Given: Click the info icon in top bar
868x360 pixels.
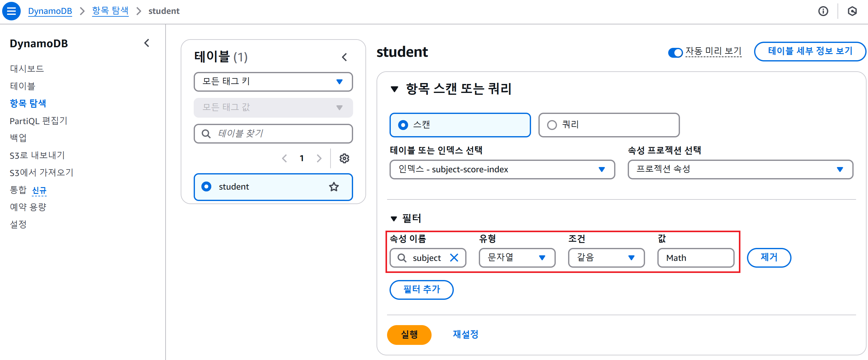Looking at the screenshot, I should [x=823, y=11].
